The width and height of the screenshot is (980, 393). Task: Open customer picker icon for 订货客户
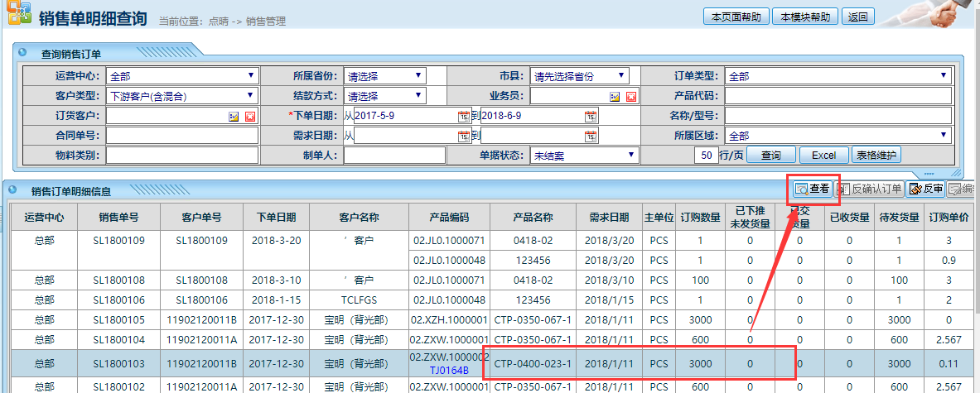coord(234,116)
